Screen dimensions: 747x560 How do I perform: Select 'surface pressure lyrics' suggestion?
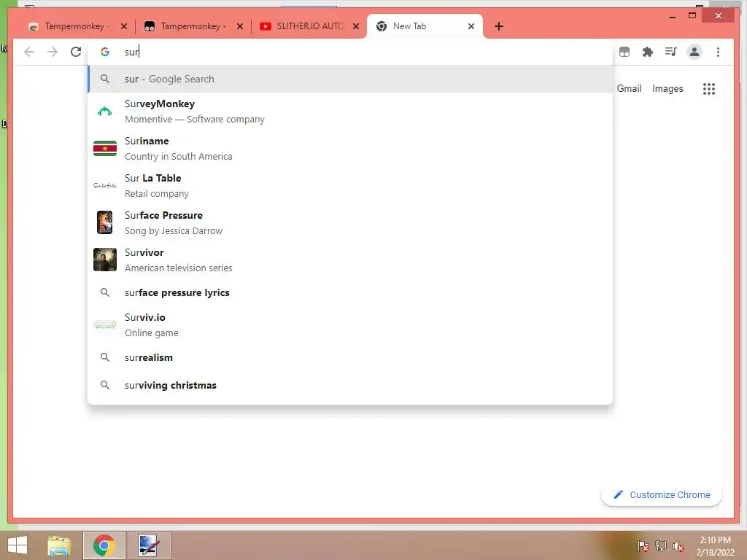click(350, 292)
